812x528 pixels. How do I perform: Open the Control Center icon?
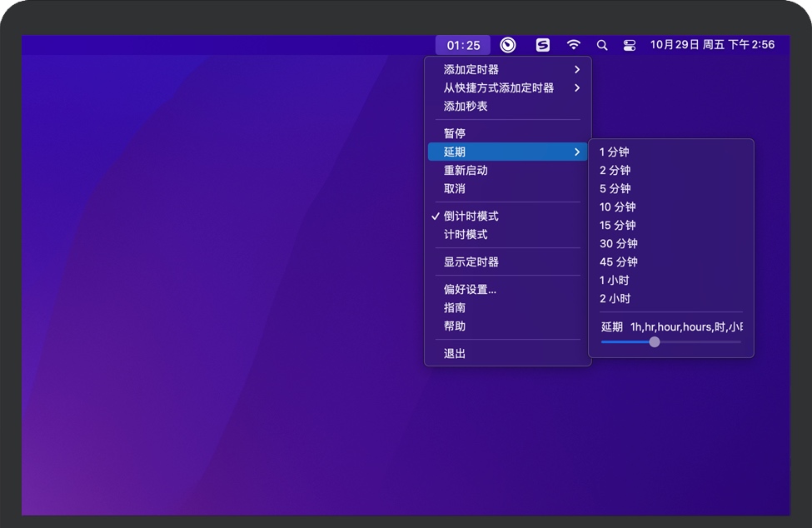[x=630, y=45]
